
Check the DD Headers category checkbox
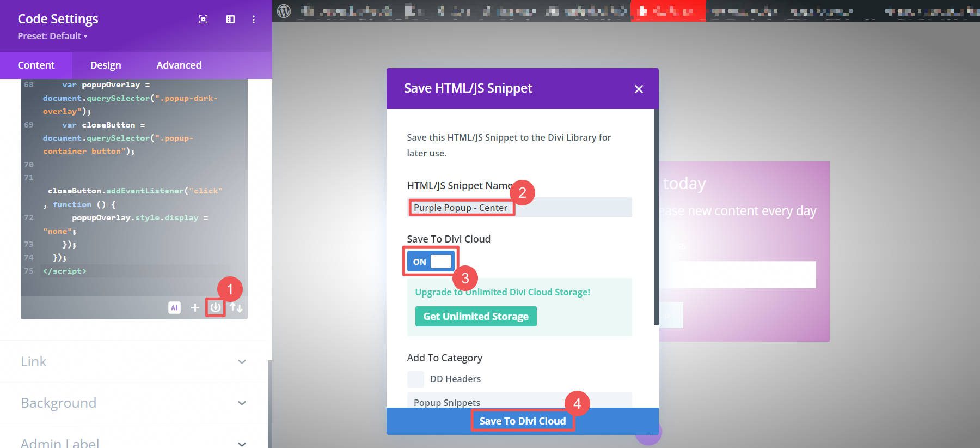[416, 379]
